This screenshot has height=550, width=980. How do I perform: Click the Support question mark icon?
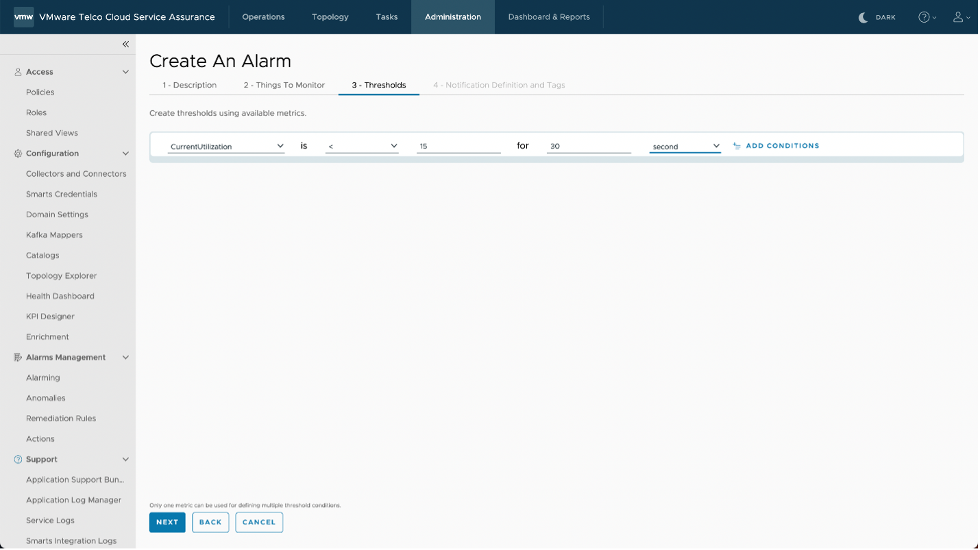click(18, 460)
